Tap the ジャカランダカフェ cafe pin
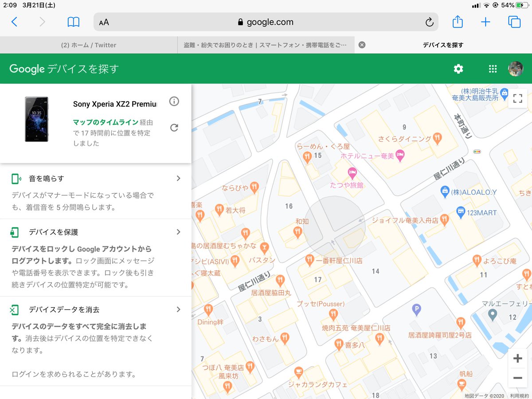Image resolution: width=532 pixels, height=399 pixels. [x=298, y=372]
